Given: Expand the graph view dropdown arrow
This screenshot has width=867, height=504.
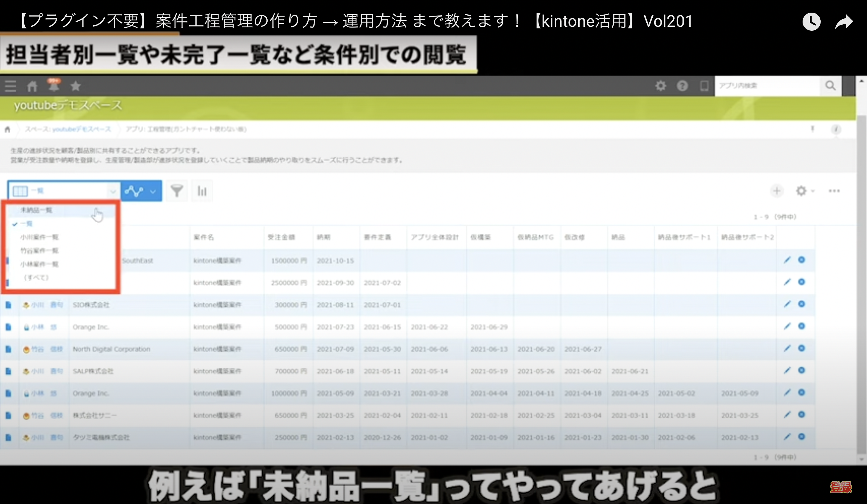Looking at the screenshot, I should click(x=154, y=191).
